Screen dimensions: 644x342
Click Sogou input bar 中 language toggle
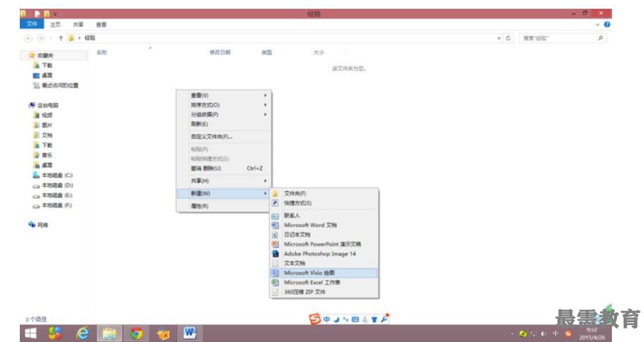click(327, 319)
